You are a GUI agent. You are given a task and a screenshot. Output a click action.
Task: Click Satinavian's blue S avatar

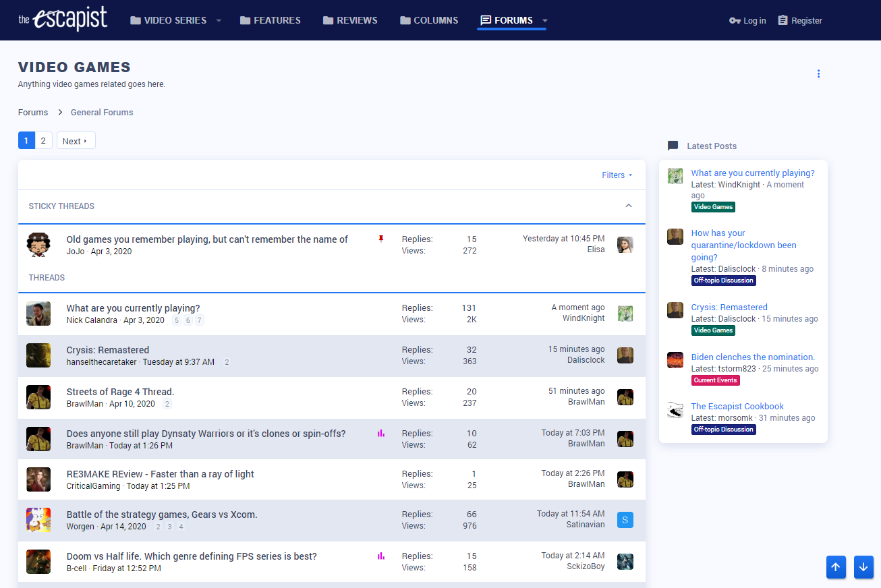[x=625, y=520]
